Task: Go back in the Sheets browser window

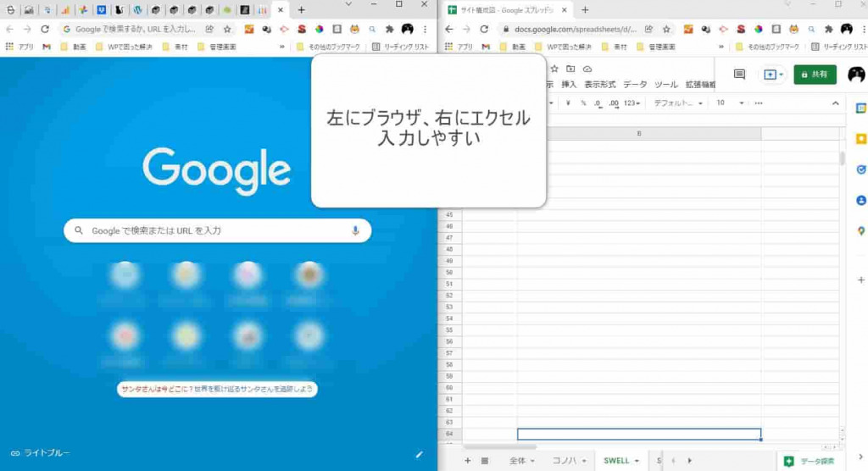Action: pyautogui.click(x=449, y=29)
